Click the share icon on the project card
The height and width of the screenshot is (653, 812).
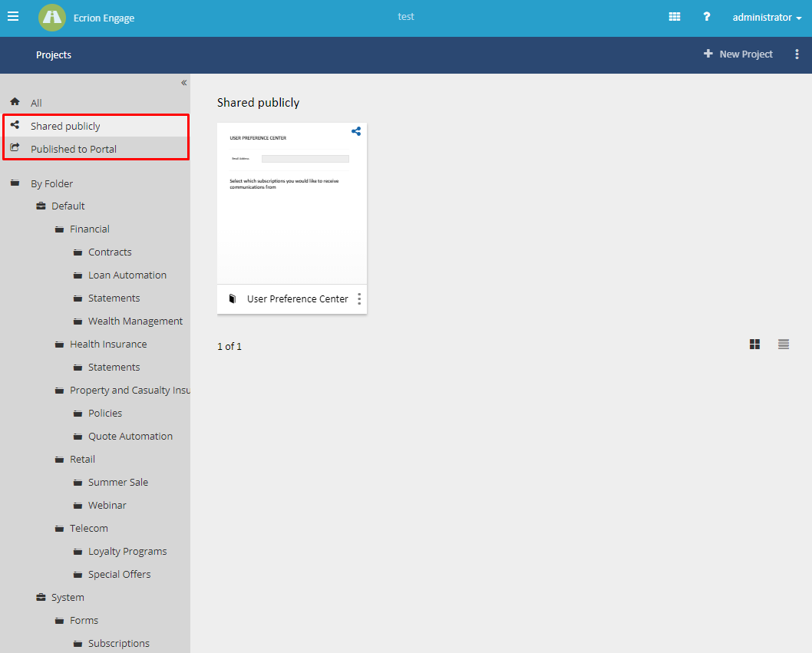tap(355, 131)
